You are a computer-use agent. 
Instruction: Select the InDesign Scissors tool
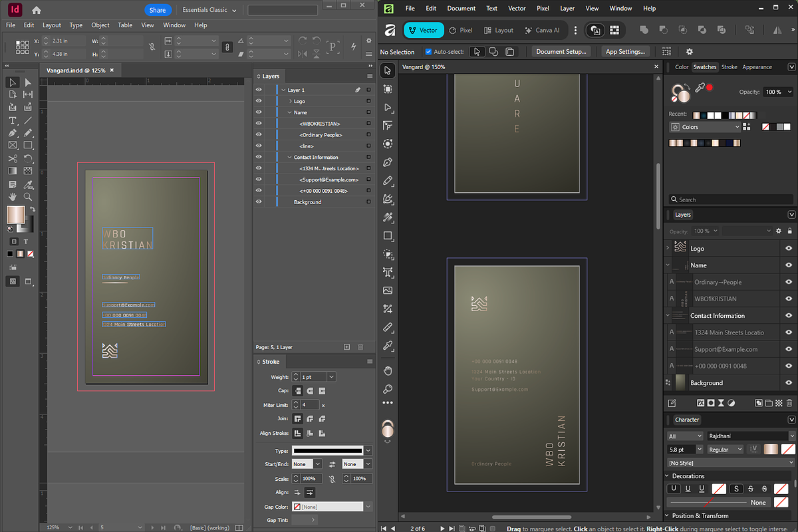pos(13,158)
